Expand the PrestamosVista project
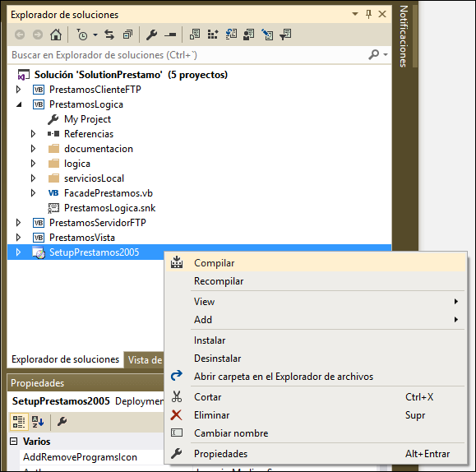Screen dimensions: 476x472 point(18,237)
